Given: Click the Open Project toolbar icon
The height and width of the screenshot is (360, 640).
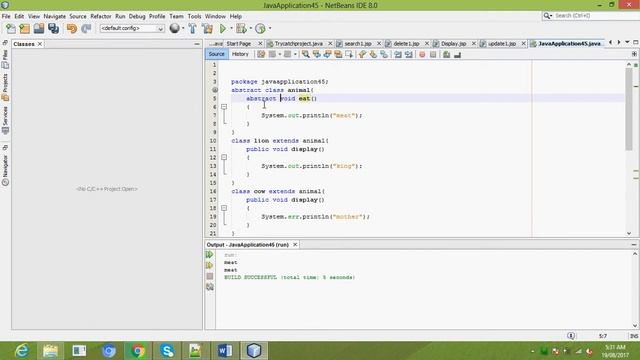Looking at the screenshot, I should coord(39,28).
